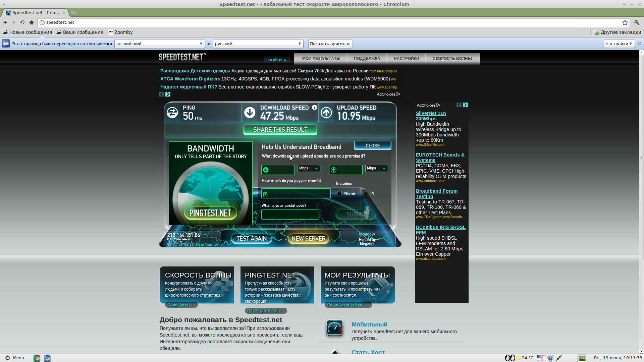Show previous ads in sidebar AdChoices
644x362 pixels.
click(x=459, y=105)
